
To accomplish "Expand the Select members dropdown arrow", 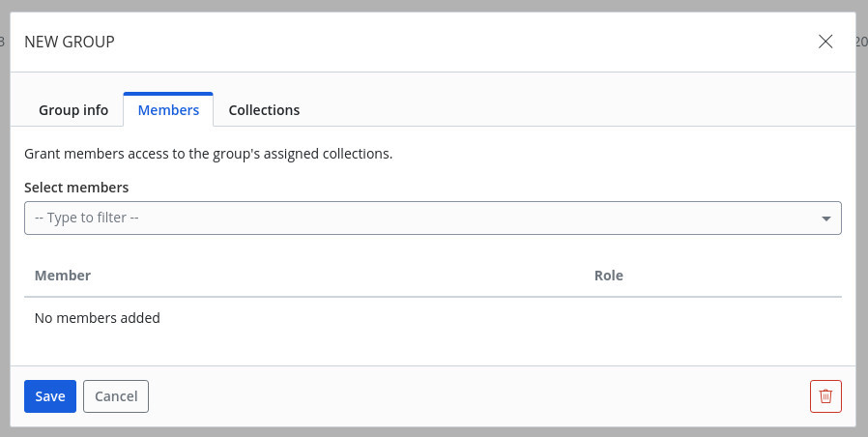I will [826, 218].
